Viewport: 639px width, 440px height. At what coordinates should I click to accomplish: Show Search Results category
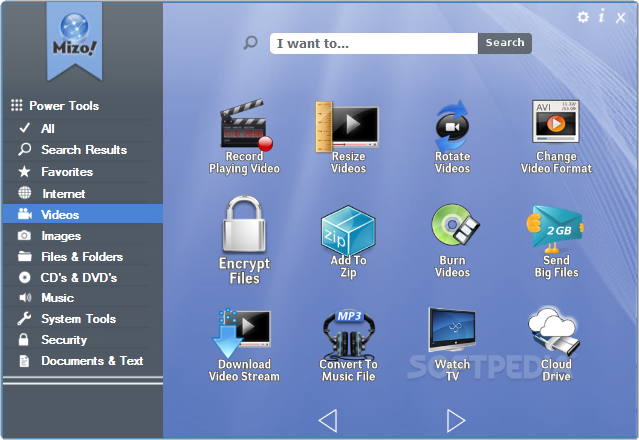pos(83,150)
